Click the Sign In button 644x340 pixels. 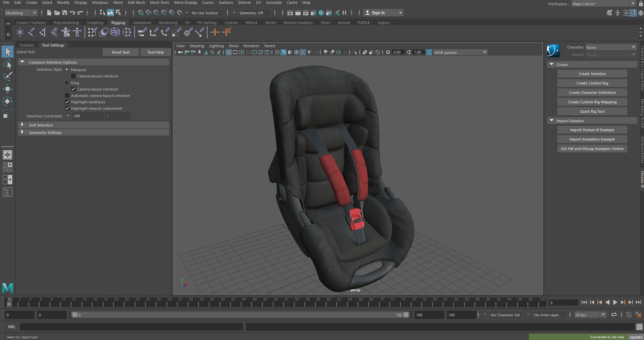pyautogui.click(x=383, y=13)
